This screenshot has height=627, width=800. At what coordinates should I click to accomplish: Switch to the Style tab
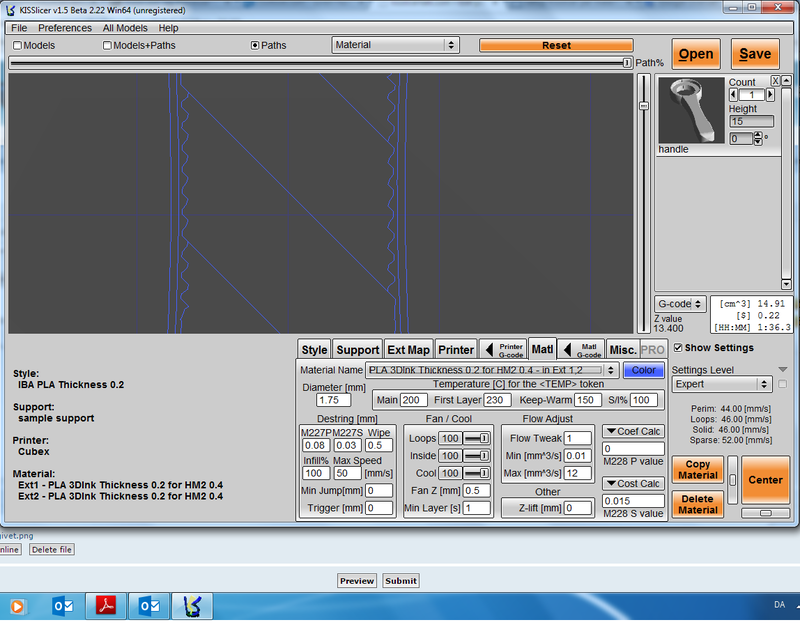coord(314,350)
